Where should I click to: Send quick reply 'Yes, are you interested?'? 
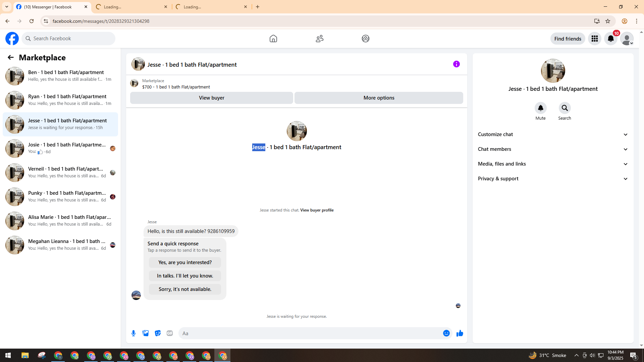pos(185,262)
